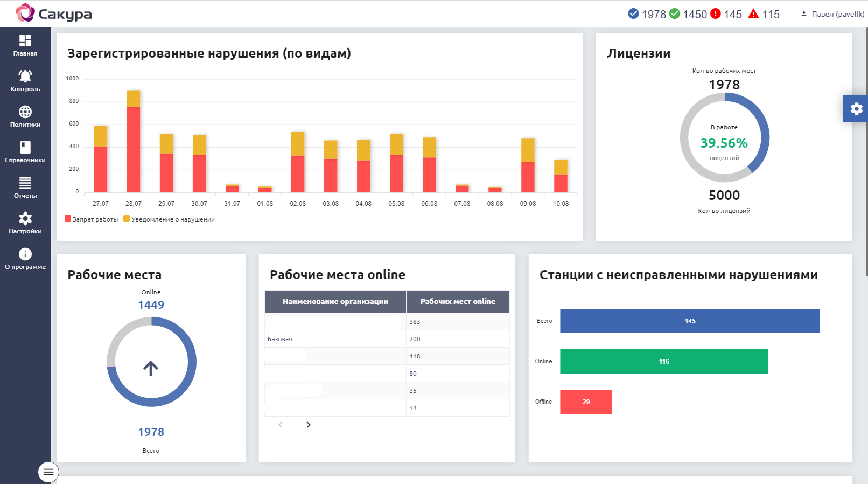The height and width of the screenshot is (484, 868).
Task: Click the round hamburger menu button
Action: (x=48, y=472)
